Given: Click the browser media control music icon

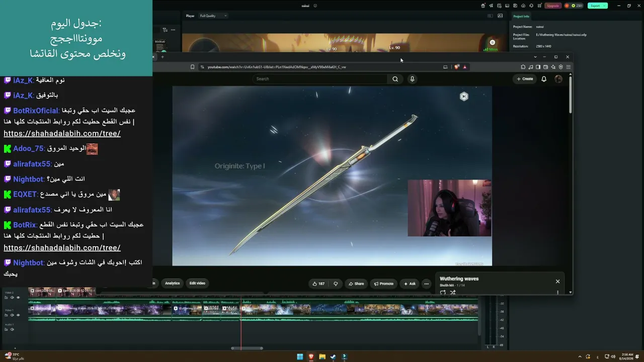Looking at the screenshot, I should point(530,67).
